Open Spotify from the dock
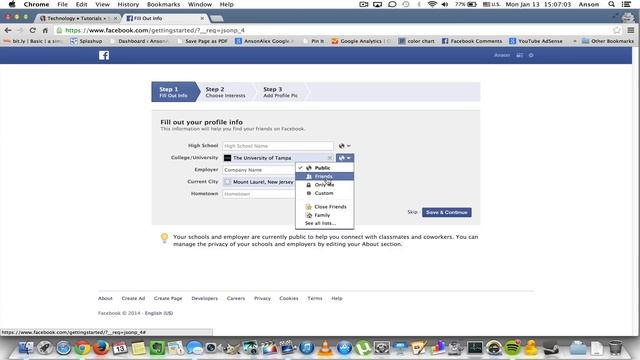 click(x=513, y=348)
